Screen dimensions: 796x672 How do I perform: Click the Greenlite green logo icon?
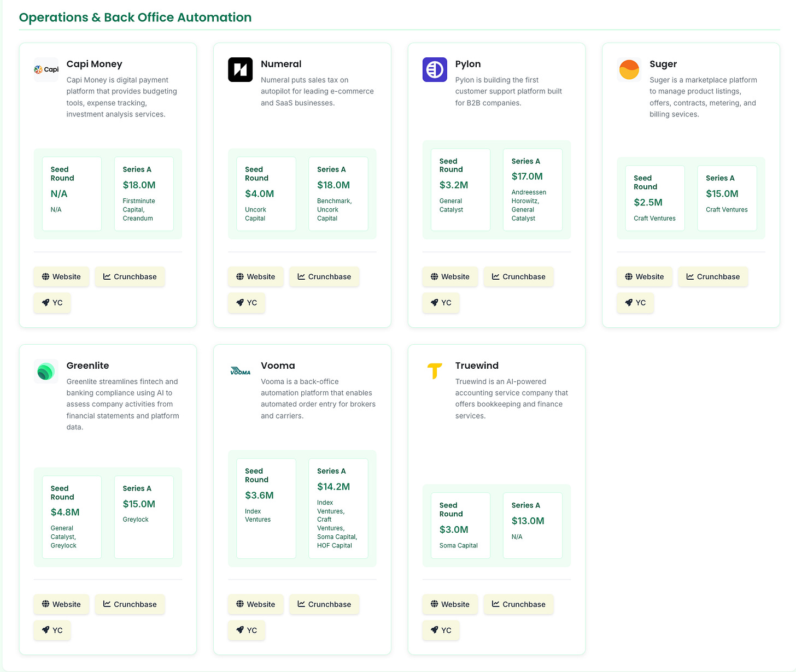pyautogui.click(x=46, y=371)
